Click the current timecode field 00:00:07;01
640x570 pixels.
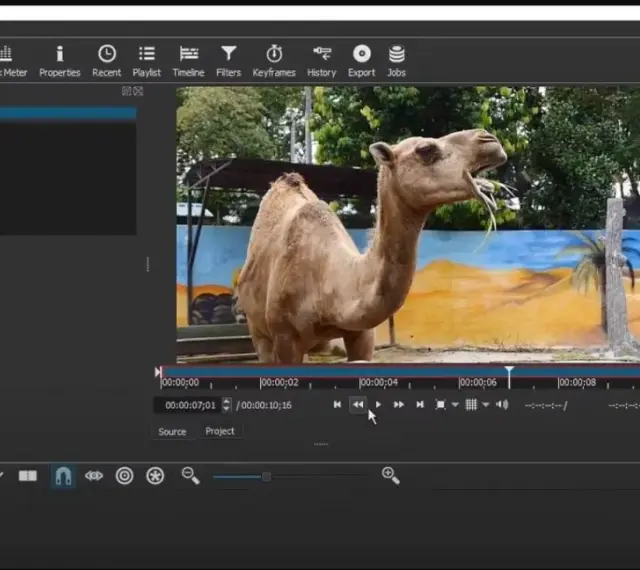click(x=190, y=405)
